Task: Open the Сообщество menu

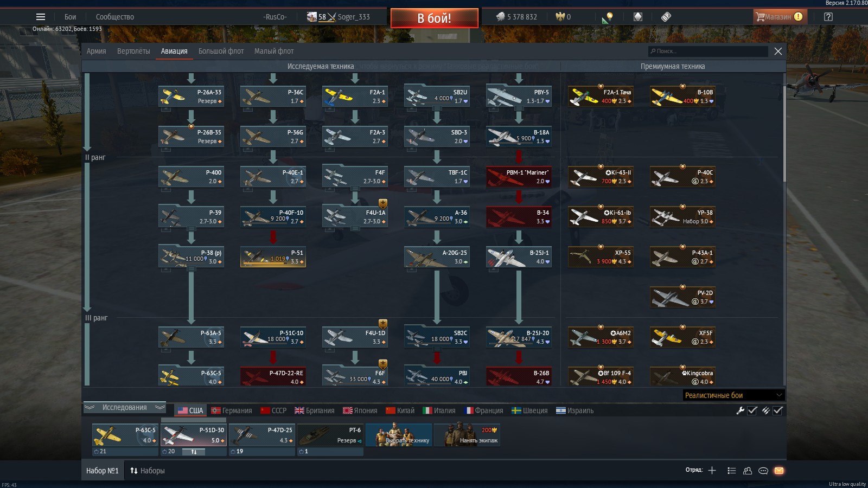Action: (115, 17)
